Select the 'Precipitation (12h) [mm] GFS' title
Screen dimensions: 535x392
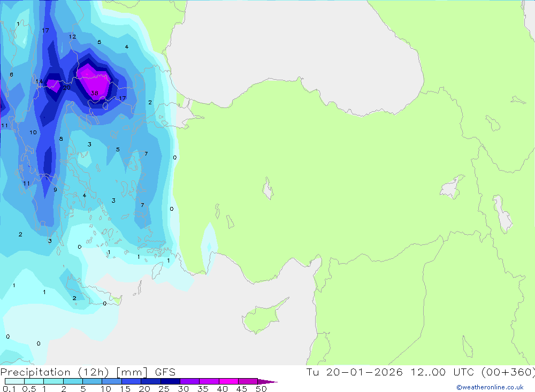pos(88,372)
